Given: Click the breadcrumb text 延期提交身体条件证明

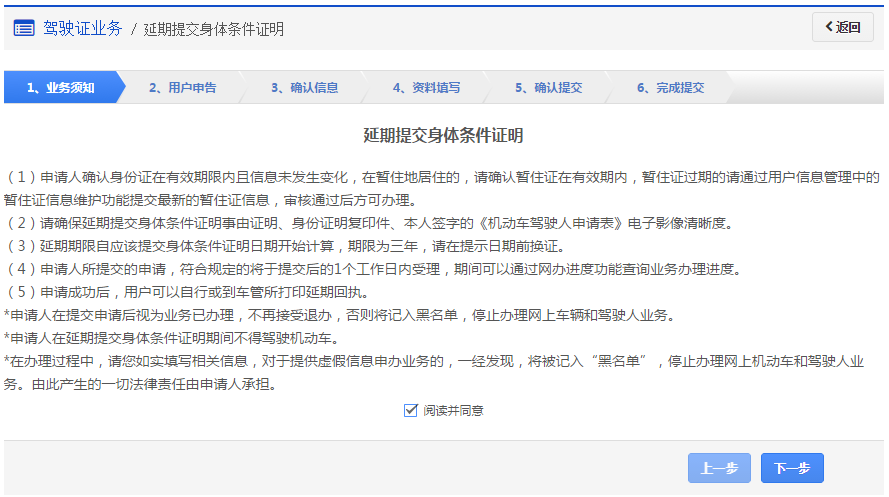Looking at the screenshot, I should (x=214, y=29).
